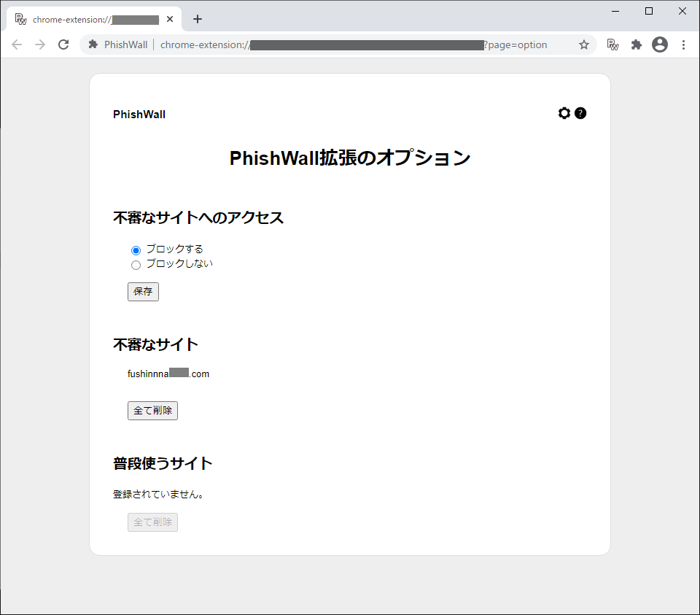700x615 pixels.
Task: Click the 普段使うサイト heading
Action: (x=163, y=463)
